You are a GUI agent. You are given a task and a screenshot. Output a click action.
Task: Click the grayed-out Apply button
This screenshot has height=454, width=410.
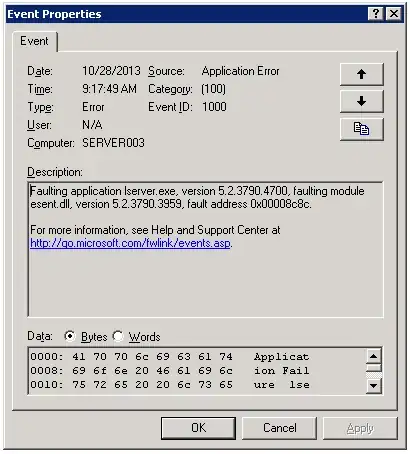point(360,428)
